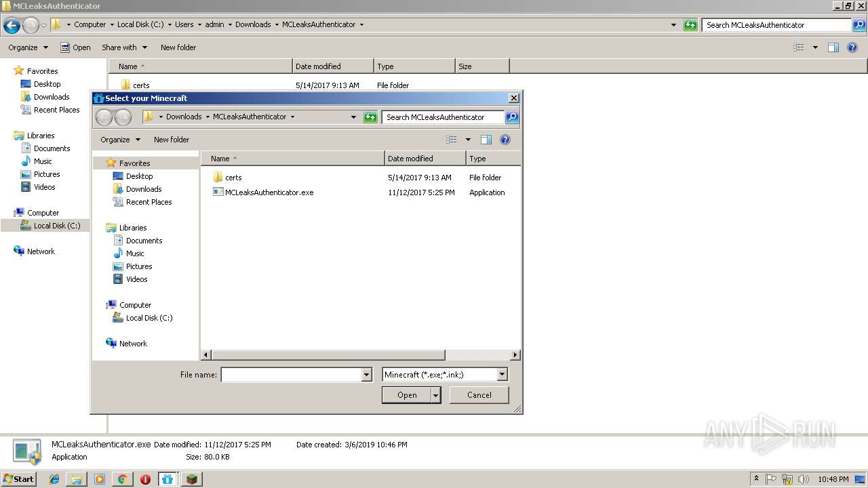Expand File name history dropdown
868x488 pixels.
[367, 375]
